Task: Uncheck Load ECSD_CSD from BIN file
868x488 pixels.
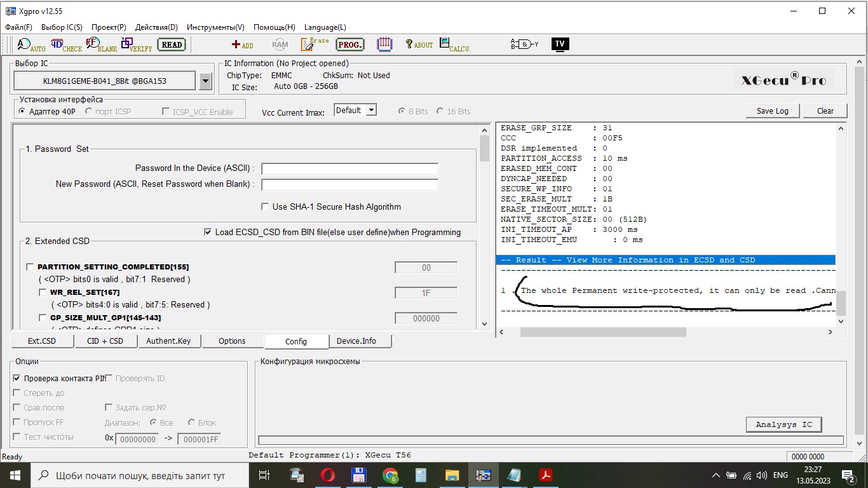Action: click(x=208, y=232)
